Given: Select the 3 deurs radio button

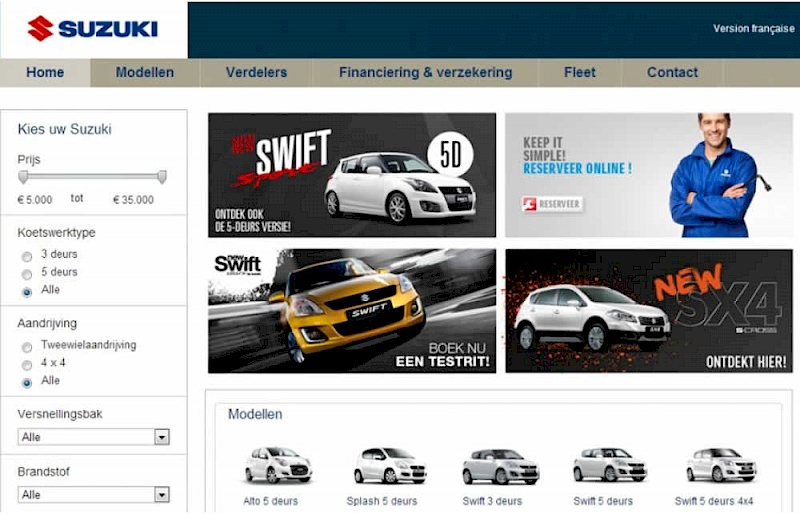Looking at the screenshot, I should [27, 255].
